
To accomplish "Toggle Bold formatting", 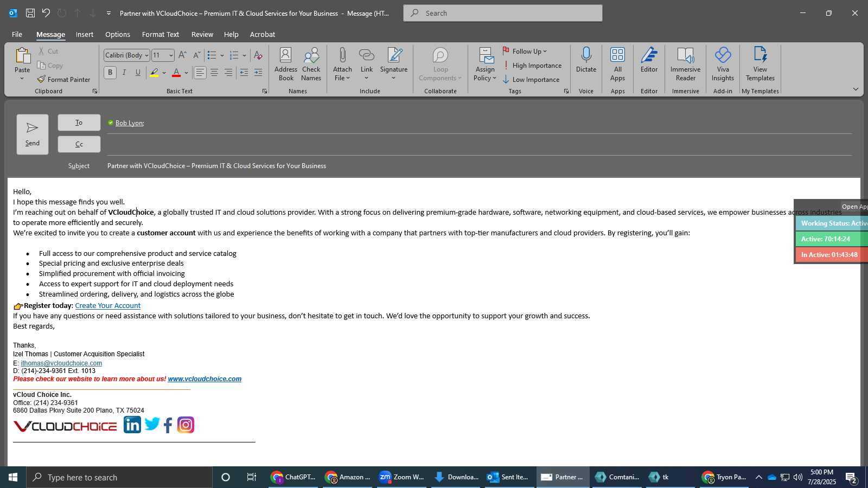I will 110,73.
